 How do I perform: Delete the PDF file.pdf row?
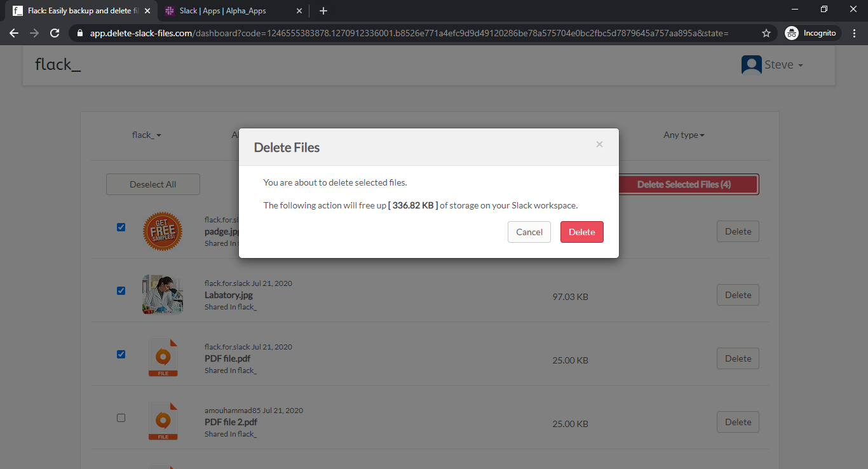[x=738, y=358]
